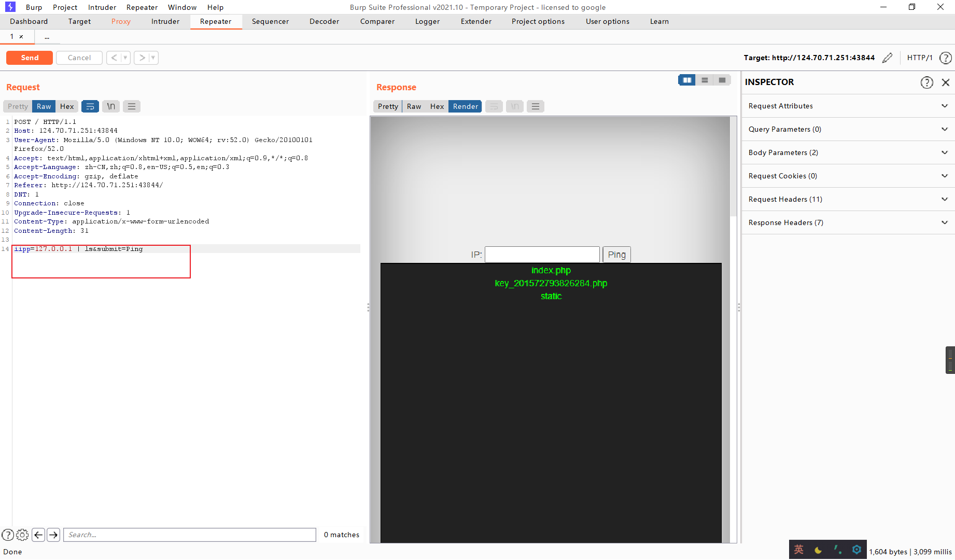This screenshot has width=955, height=560.
Task: Open the Intruder menu
Action: (102, 7)
